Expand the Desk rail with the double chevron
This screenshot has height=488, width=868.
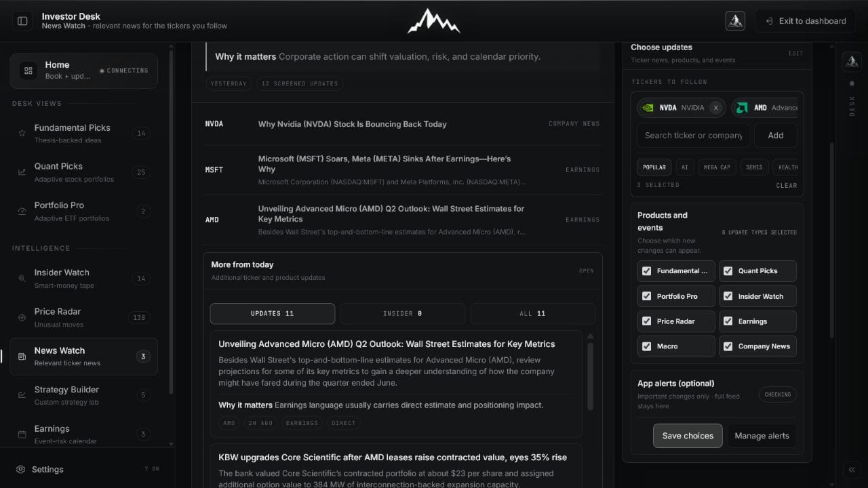coord(852,469)
